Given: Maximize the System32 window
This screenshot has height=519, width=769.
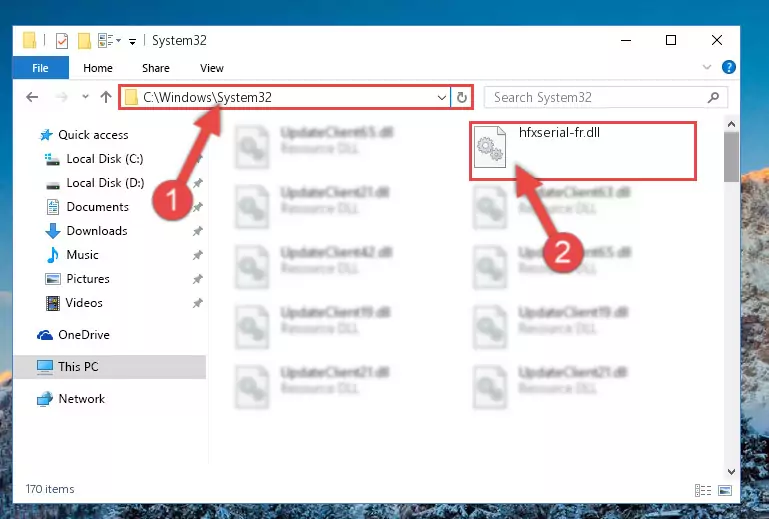Looking at the screenshot, I should pos(671,40).
